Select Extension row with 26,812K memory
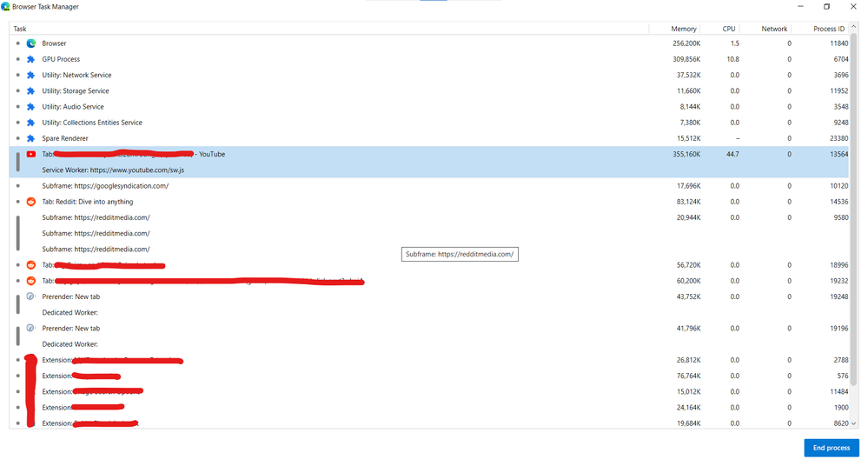Image resolution: width=868 pixels, height=466 pixels. point(429,360)
